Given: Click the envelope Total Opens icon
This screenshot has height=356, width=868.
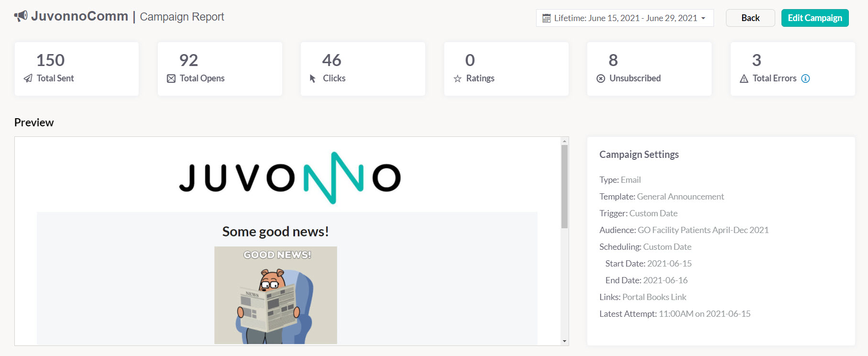Looking at the screenshot, I should [171, 78].
